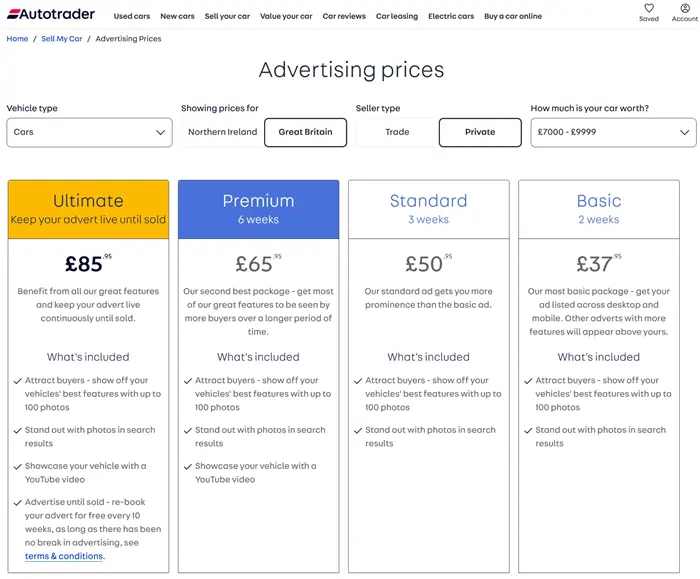Go to Home breadcrumb link
This screenshot has width=700, height=579.
pyautogui.click(x=17, y=39)
